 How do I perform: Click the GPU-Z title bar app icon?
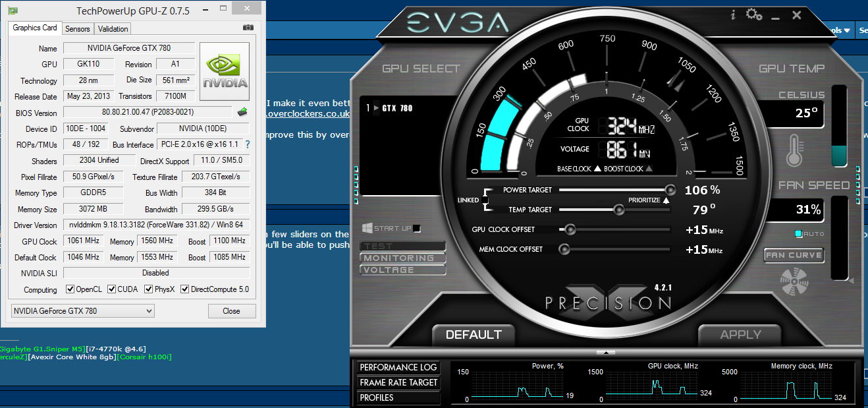pyautogui.click(x=13, y=11)
